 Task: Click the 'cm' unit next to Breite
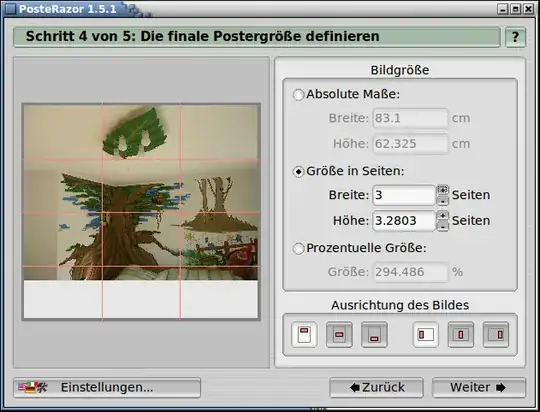461,118
